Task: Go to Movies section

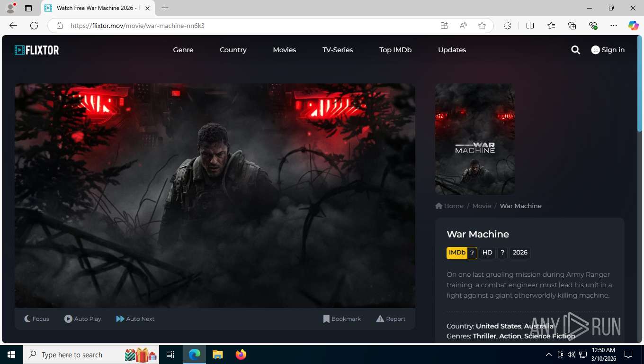Action: pyautogui.click(x=285, y=50)
